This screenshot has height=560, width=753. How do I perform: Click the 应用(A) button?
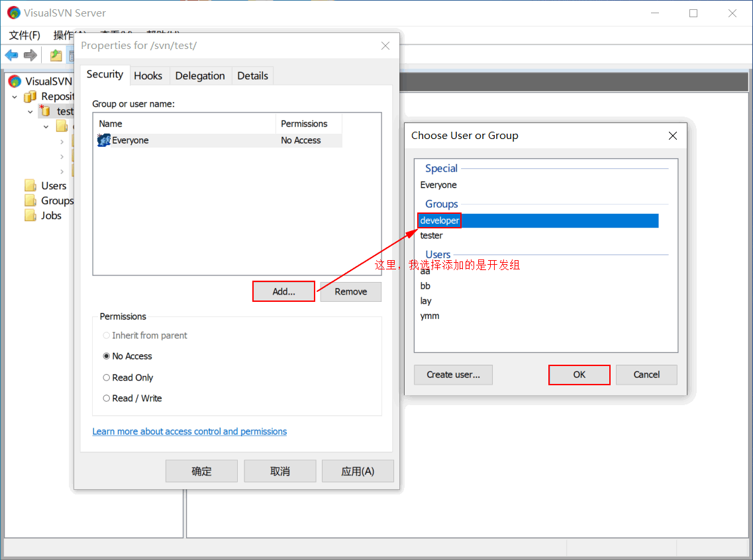point(358,471)
